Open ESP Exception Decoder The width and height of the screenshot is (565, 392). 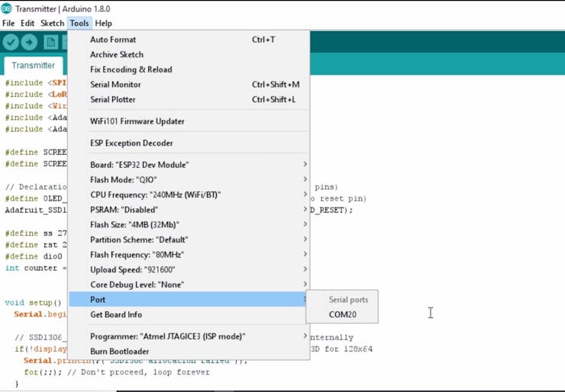point(189,143)
